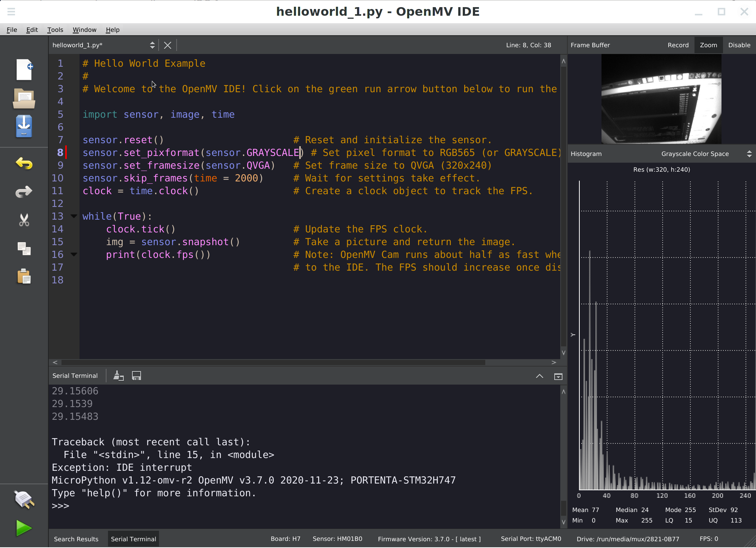Collapse the Serial Terminal with the chevron
The width and height of the screenshot is (756, 548).
pyautogui.click(x=540, y=376)
